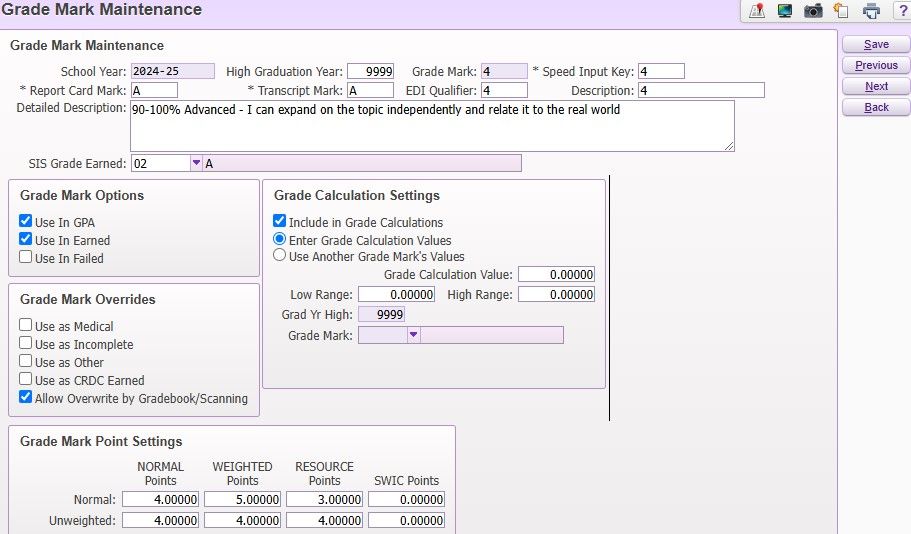Click the printer icon
The image size is (911, 534).
tap(871, 11)
